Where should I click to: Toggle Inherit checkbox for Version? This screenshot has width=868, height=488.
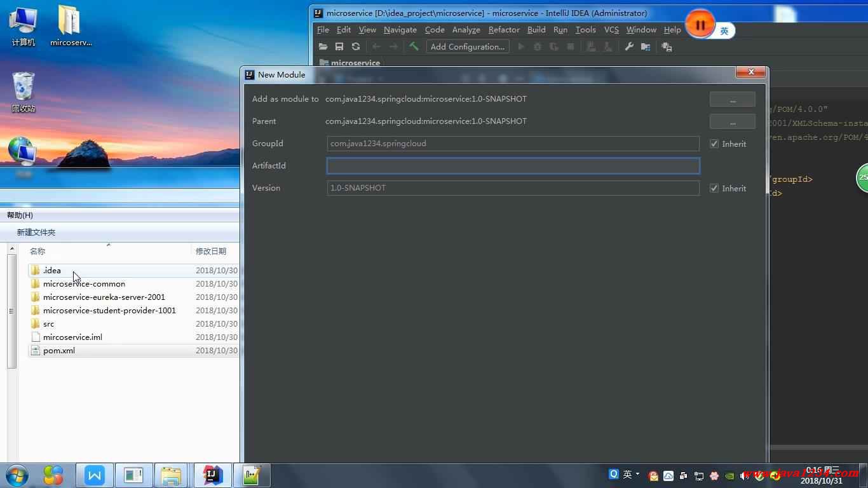714,188
